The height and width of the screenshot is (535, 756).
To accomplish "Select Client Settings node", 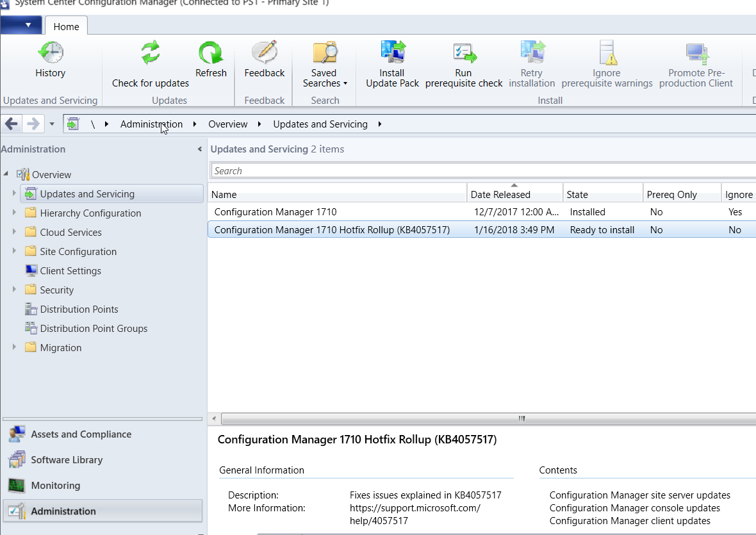I will pos(70,271).
